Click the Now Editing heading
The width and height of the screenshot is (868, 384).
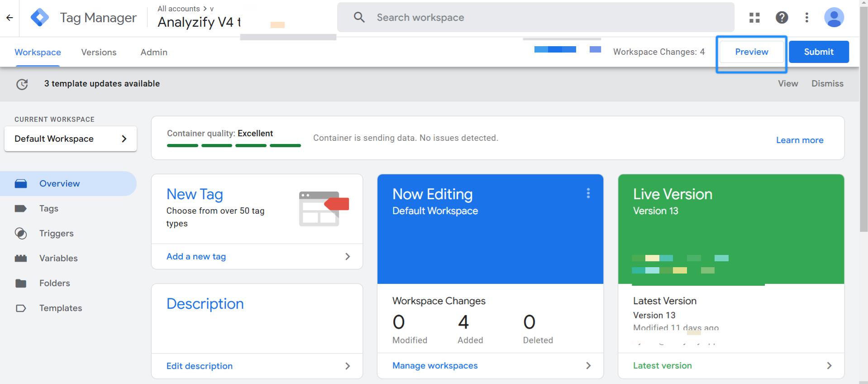click(x=432, y=194)
